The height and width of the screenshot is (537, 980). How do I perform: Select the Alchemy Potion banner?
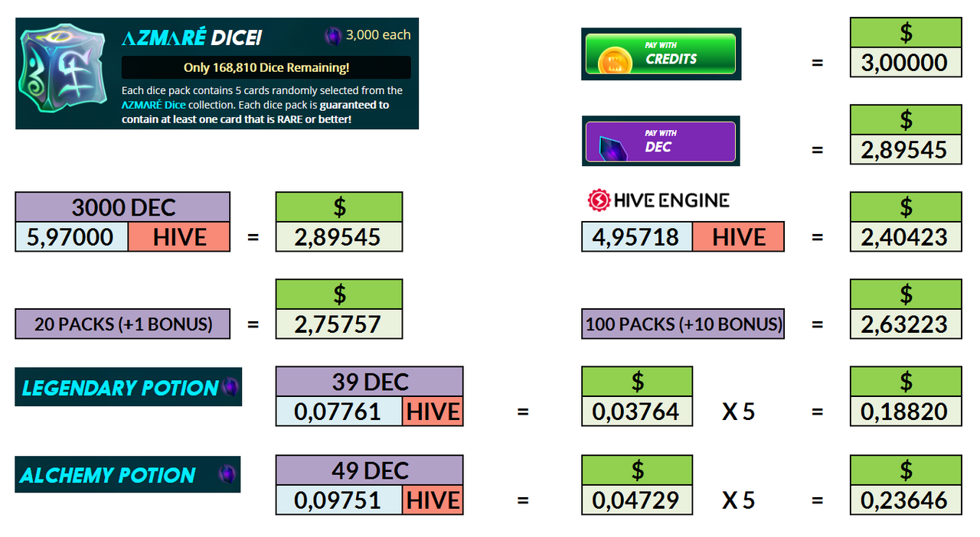(x=128, y=474)
